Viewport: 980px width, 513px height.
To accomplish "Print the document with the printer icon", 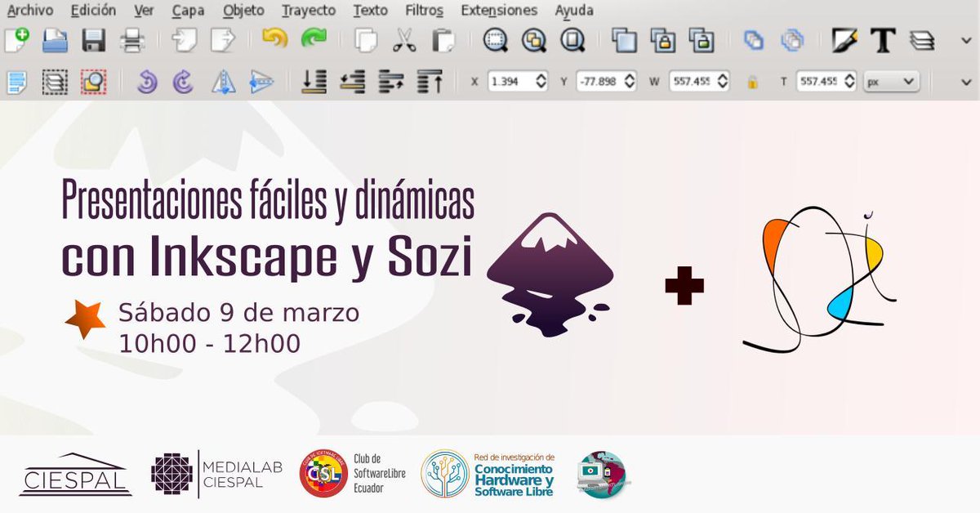I will click(x=132, y=40).
